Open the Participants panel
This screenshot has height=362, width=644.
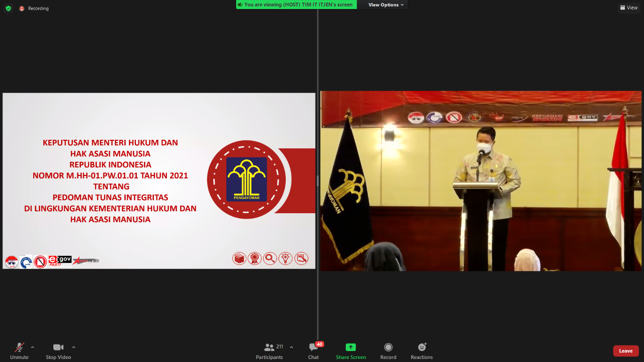point(269,350)
